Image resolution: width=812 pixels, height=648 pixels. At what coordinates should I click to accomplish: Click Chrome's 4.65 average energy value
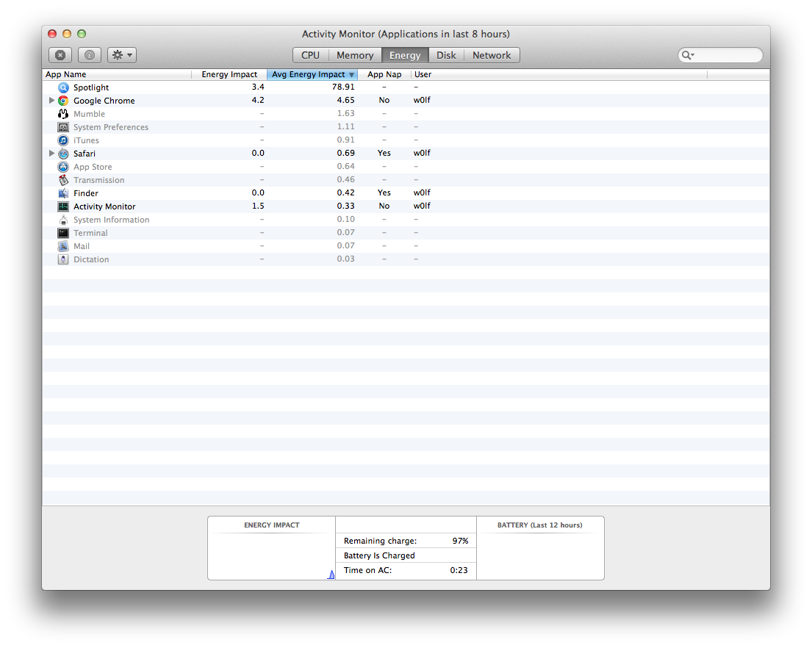coord(346,100)
